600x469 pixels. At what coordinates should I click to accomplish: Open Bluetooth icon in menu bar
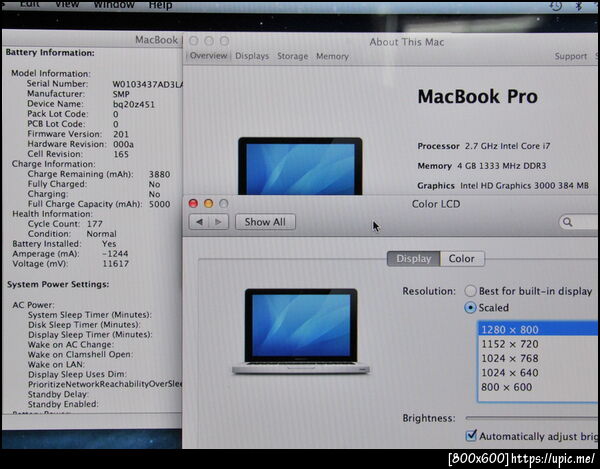(579, 5)
